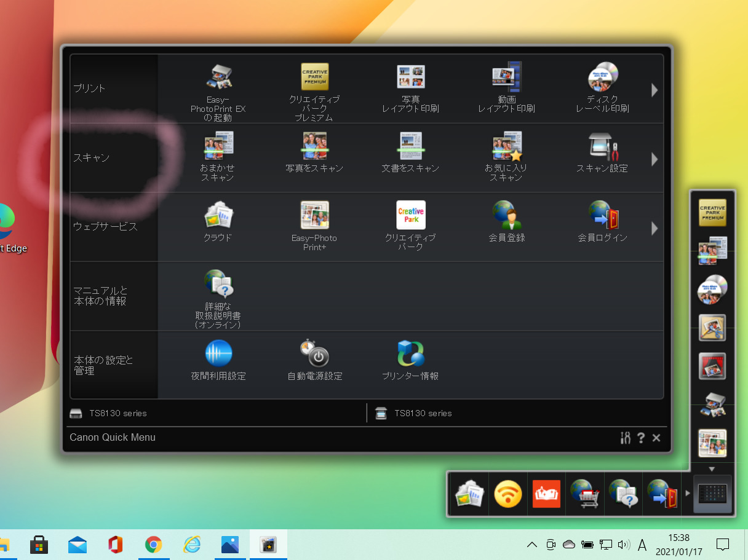Open Quick Menu preferences tools icon
Viewport: 748px width, 560px height.
[x=626, y=438]
